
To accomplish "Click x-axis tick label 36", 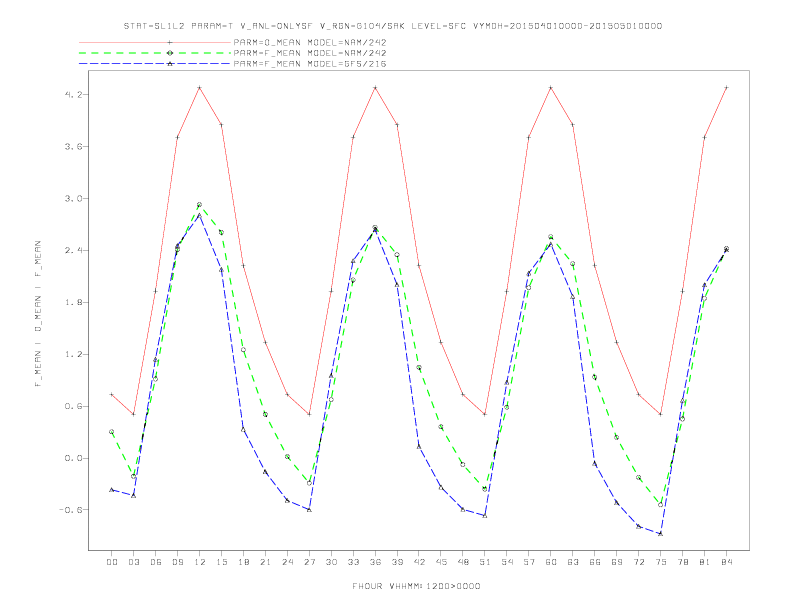I will pos(375,562).
